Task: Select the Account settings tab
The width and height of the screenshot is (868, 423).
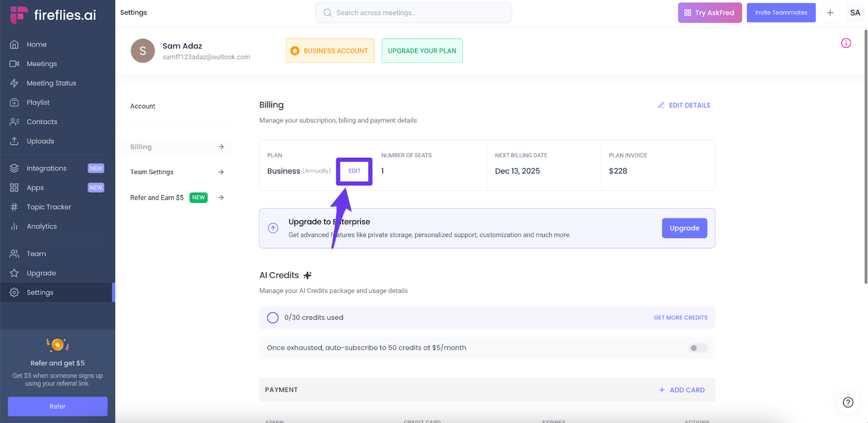Action: [x=143, y=106]
